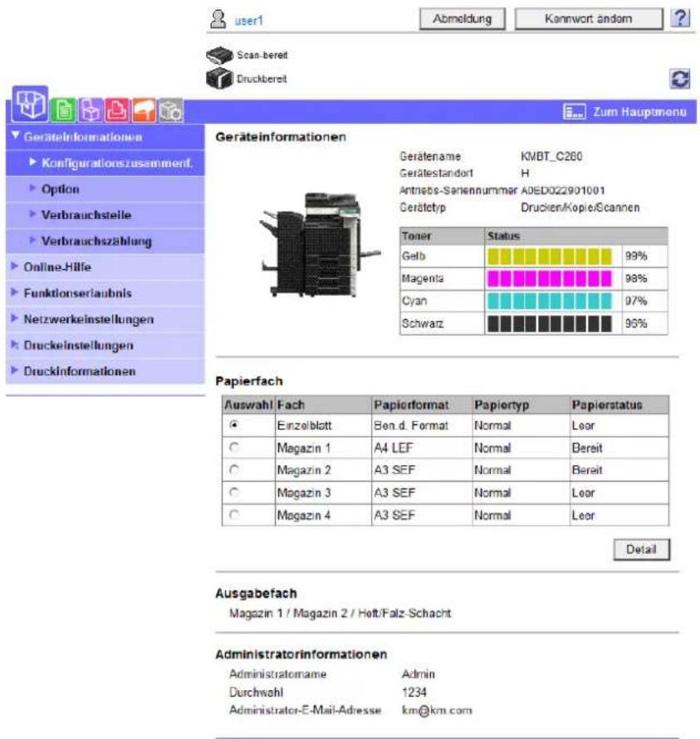
Task: Open the red Direct Print tab icon
Action: (117, 110)
